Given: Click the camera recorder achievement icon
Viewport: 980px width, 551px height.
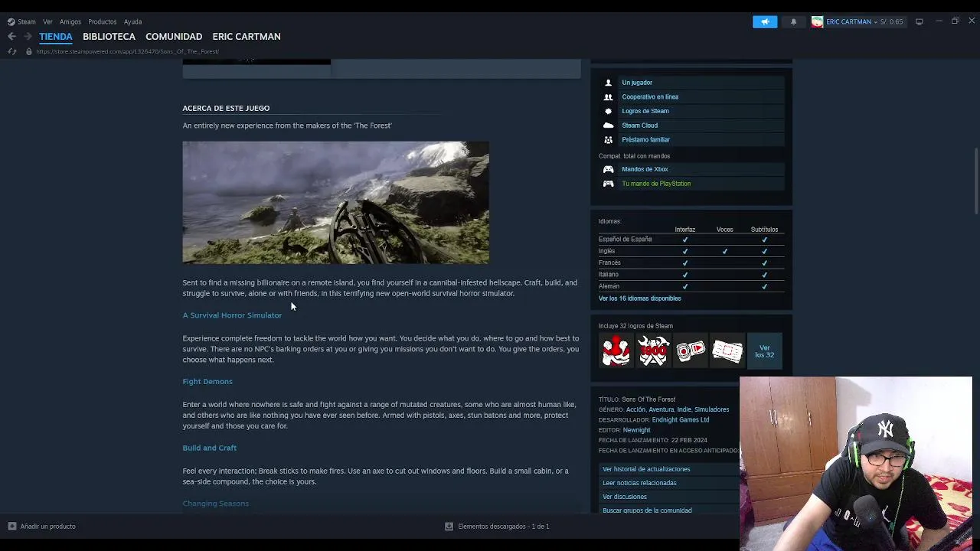Looking at the screenshot, I should 690,351.
